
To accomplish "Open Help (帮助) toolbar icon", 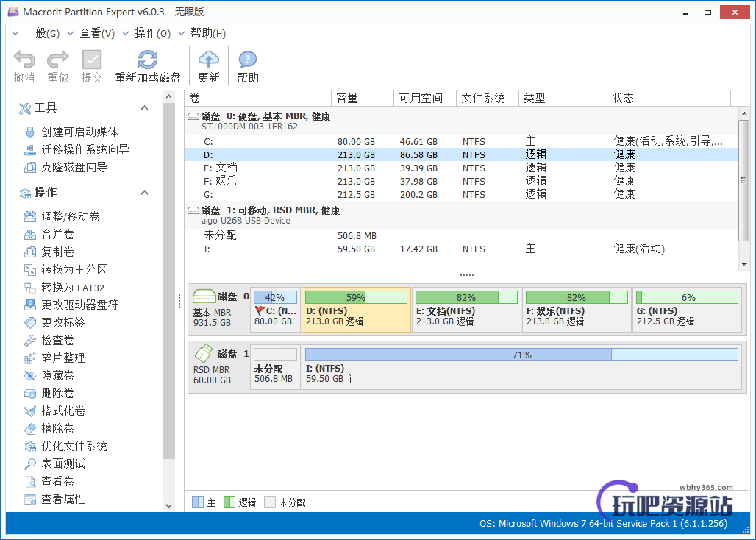I will click(x=247, y=60).
